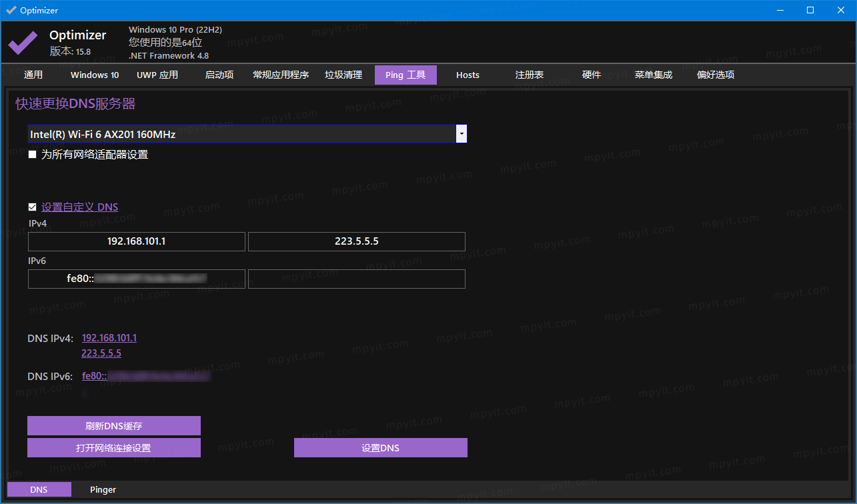Uncheck the 设置自定义 DNS checkbox
857x504 pixels.
coord(32,207)
